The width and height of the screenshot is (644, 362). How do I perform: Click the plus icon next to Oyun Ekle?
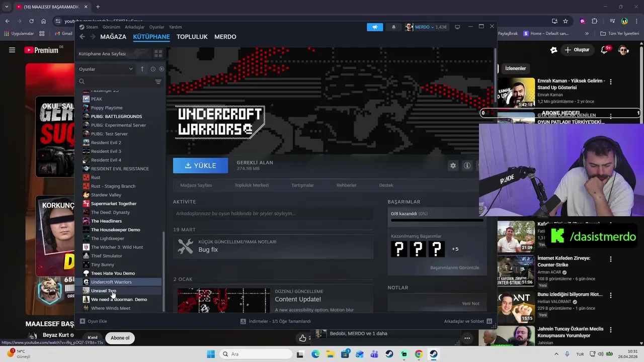point(83,321)
